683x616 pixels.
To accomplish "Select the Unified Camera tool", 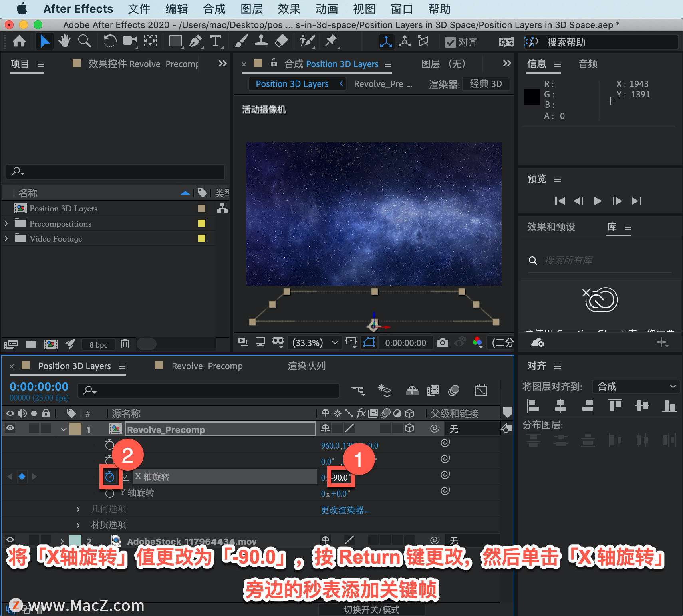I will coord(130,41).
